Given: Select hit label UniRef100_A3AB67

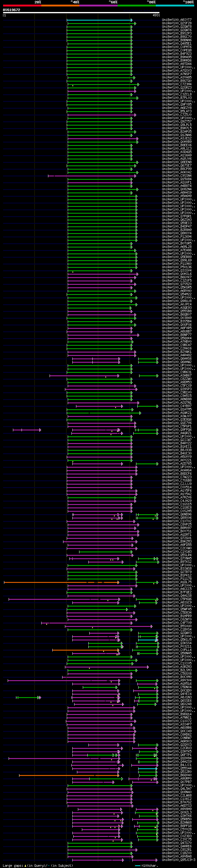Looking at the screenshot, I should (x=177, y=375).
